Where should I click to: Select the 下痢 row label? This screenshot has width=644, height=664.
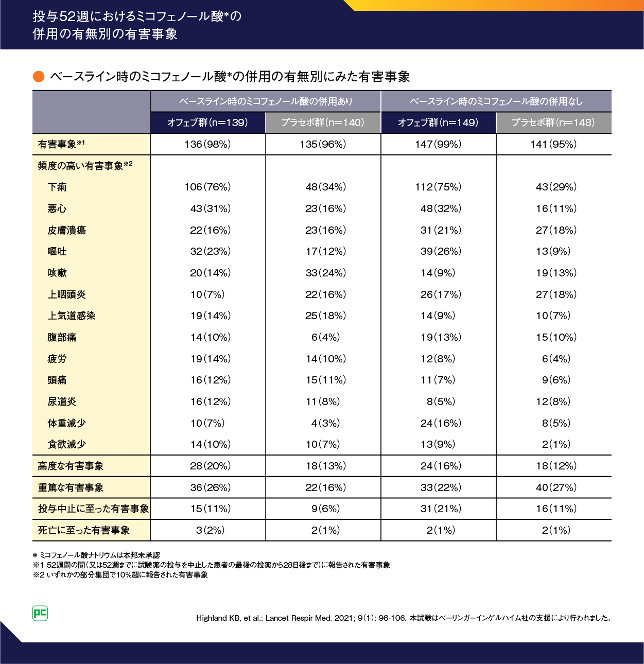[x=57, y=187]
